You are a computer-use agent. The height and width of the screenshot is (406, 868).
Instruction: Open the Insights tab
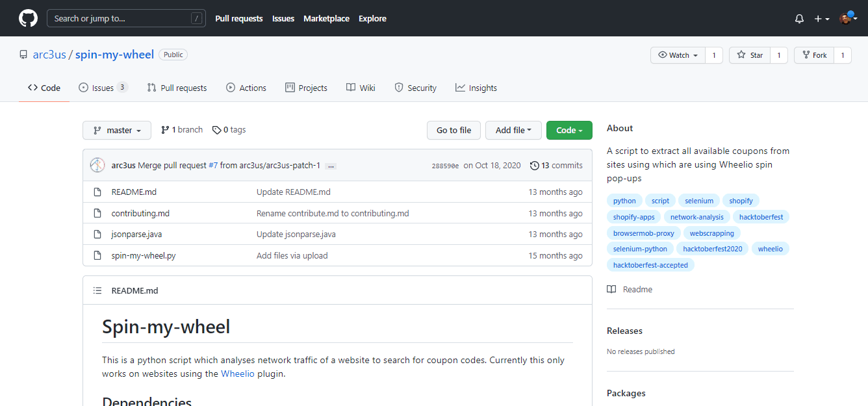click(x=476, y=88)
